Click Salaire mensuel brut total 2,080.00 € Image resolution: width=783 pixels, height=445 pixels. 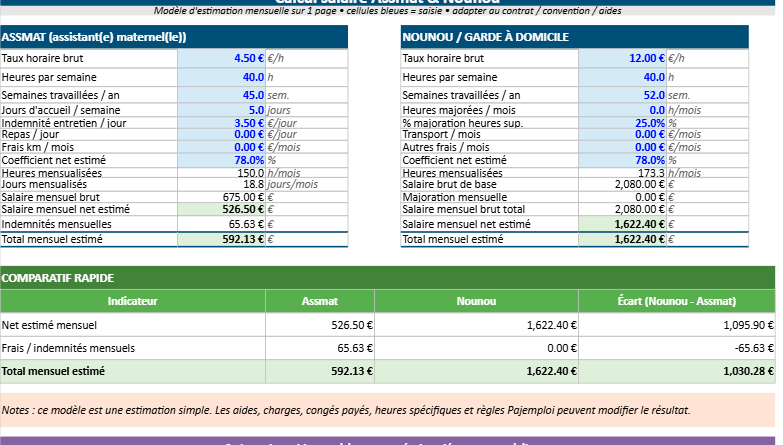click(622, 209)
